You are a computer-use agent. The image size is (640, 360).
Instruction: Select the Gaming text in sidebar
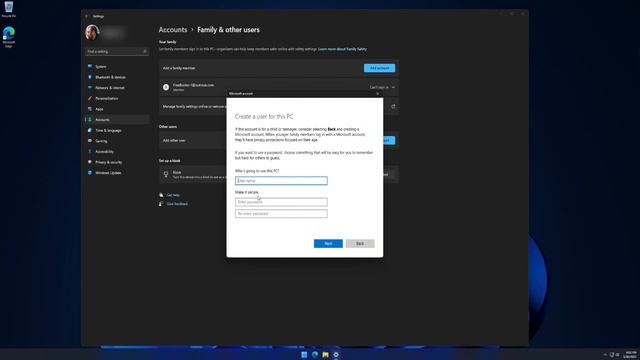tap(101, 141)
